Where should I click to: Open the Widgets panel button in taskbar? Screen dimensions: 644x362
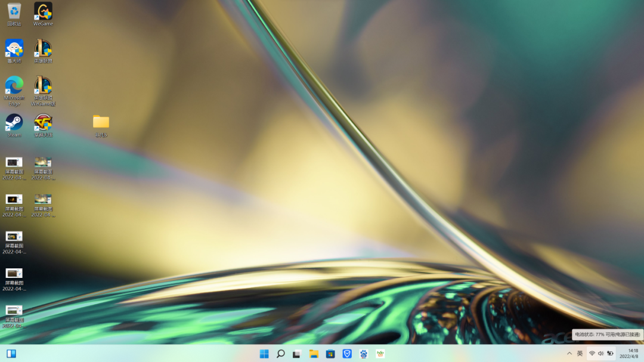tap(11, 354)
